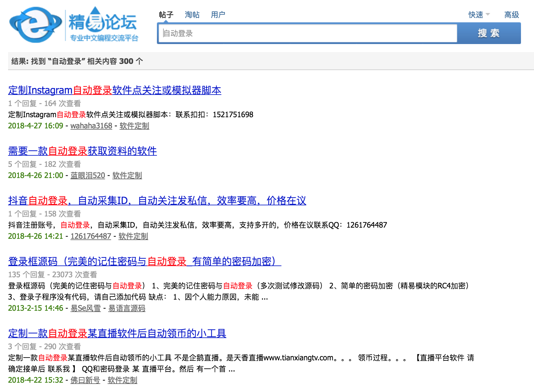Focus the 自动登录 search input field
Viewport: 534px width, 392px height.
308,33
